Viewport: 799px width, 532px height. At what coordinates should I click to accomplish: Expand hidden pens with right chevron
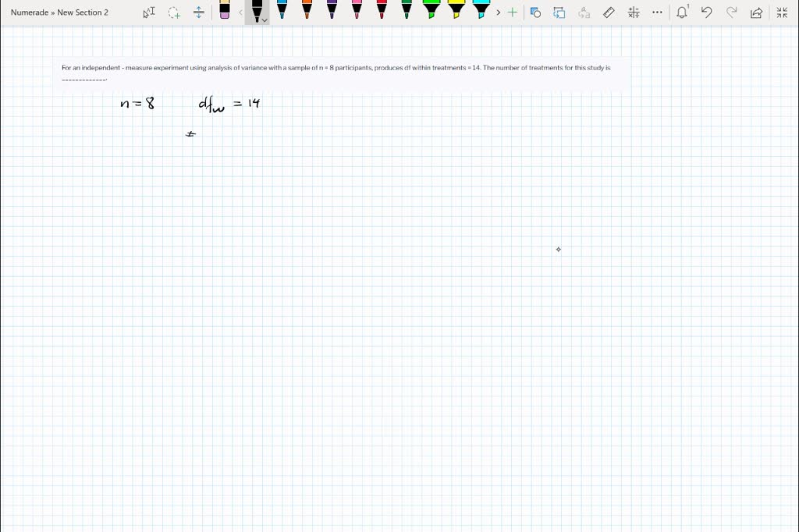point(499,12)
